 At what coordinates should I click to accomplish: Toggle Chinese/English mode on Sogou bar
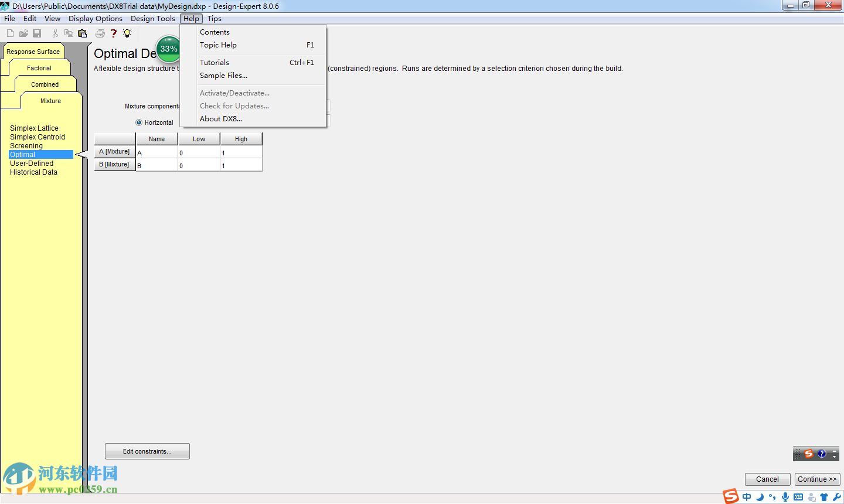[746, 496]
